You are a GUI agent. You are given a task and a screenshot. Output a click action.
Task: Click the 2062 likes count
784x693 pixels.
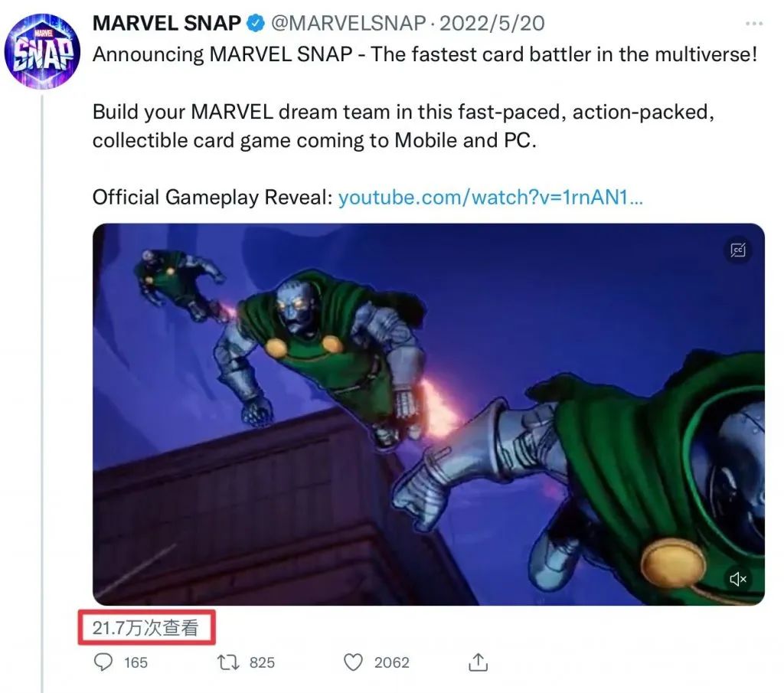point(392,662)
